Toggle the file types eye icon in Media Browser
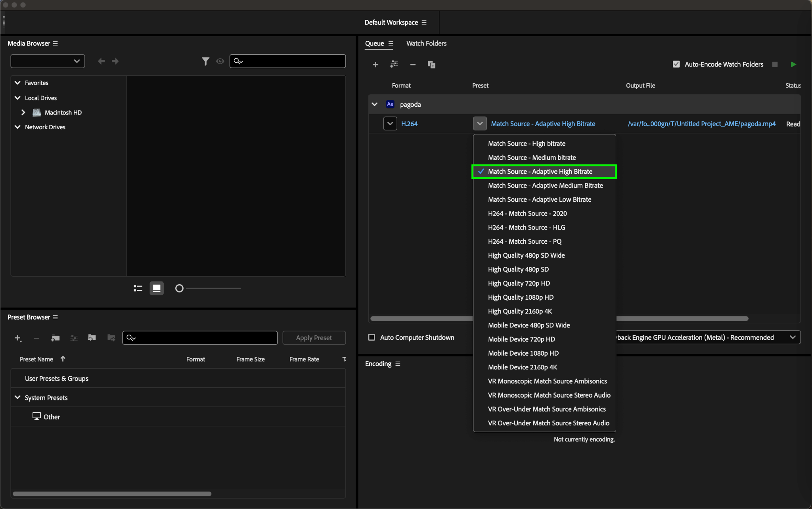This screenshot has width=812, height=509. click(x=220, y=61)
